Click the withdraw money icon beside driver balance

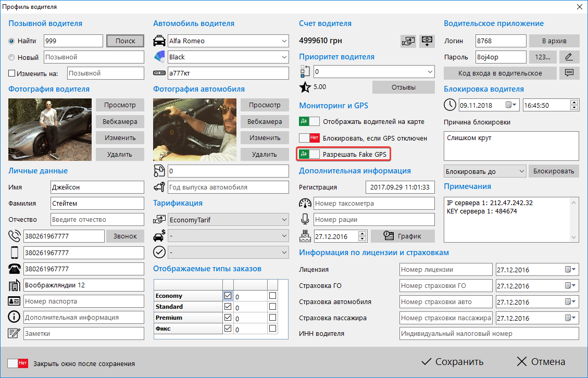427,41
